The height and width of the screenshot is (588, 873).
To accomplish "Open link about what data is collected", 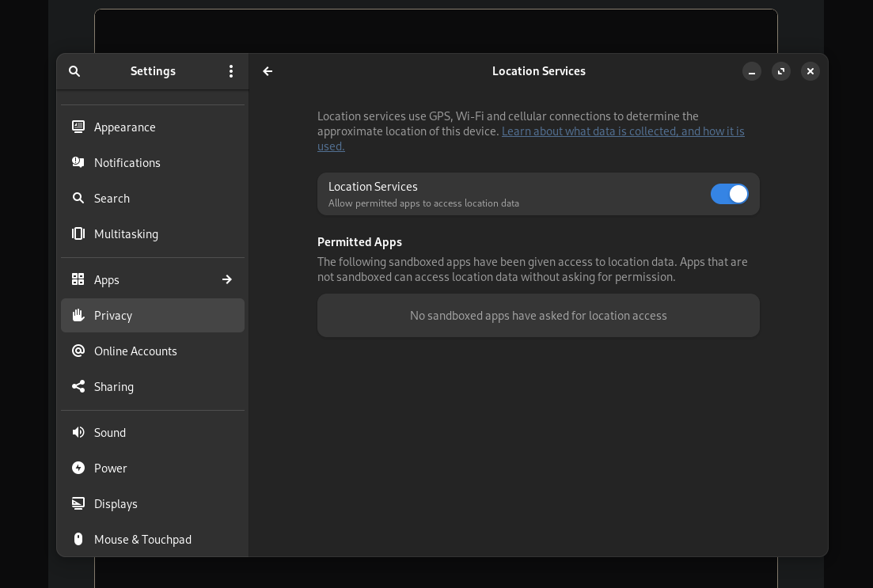I will (x=622, y=131).
